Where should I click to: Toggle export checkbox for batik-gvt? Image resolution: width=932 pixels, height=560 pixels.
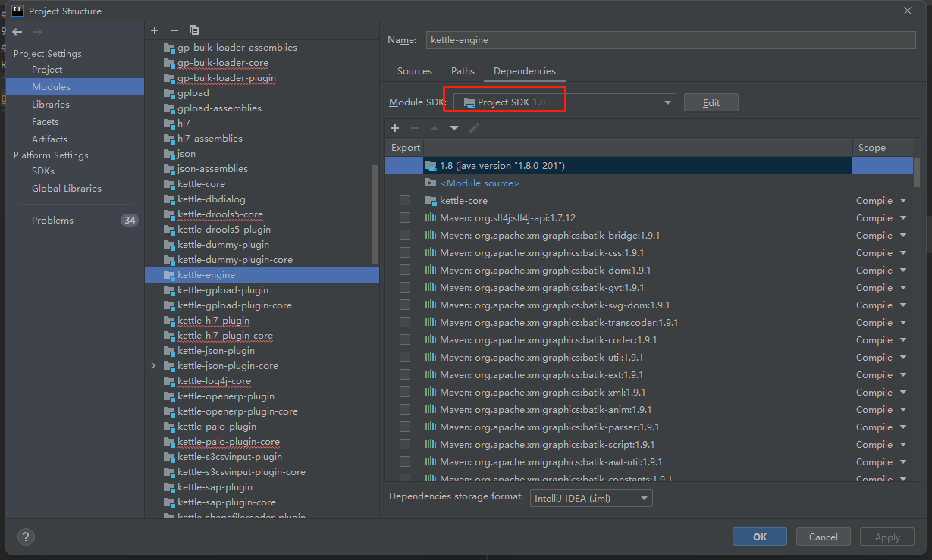[405, 288]
